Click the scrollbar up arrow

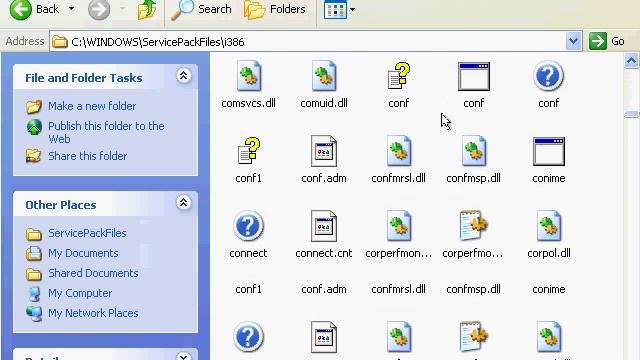[x=631, y=61]
